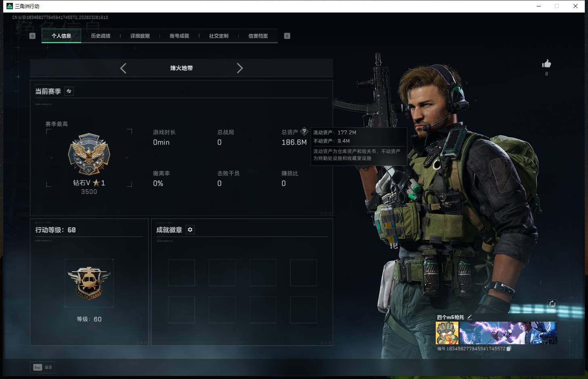Go to next mode with right chevron
Image resolution: width=588 pixels, height=379 pixels.
[x=239, y=68]
